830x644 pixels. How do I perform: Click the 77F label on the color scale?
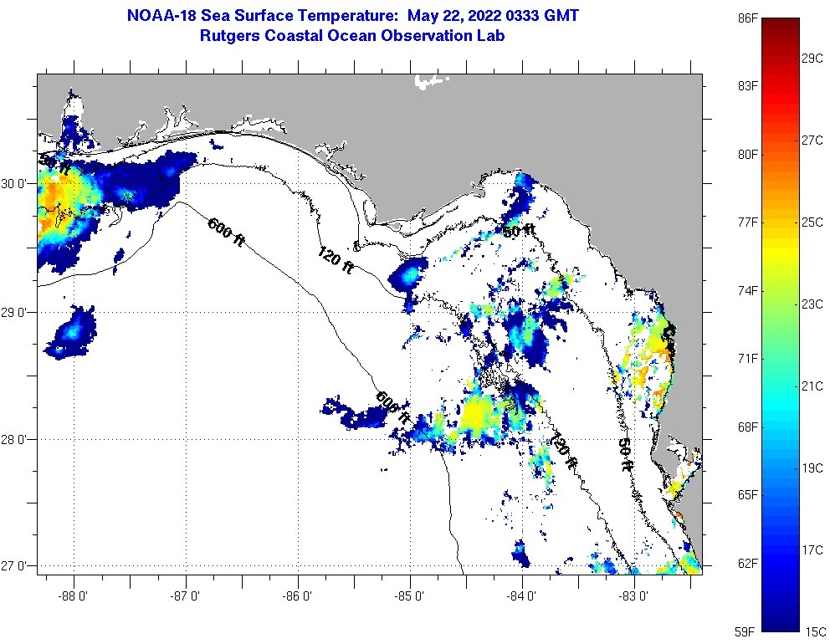pyautogui.click(x=748, y=222)
